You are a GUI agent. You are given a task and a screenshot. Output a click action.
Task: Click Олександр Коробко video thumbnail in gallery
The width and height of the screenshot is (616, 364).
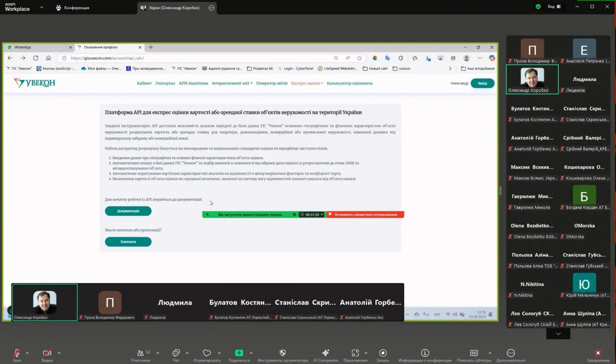[x=532, y=79]
